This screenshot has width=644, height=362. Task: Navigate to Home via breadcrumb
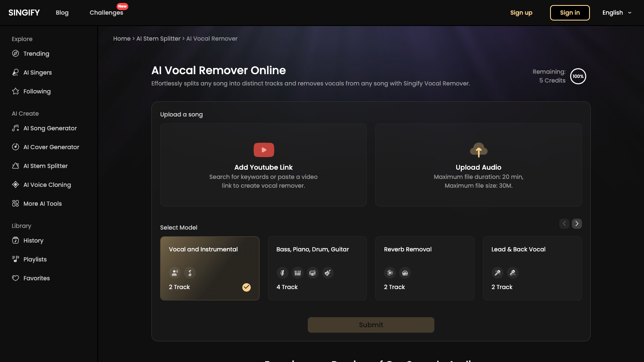tap(122, 39)
